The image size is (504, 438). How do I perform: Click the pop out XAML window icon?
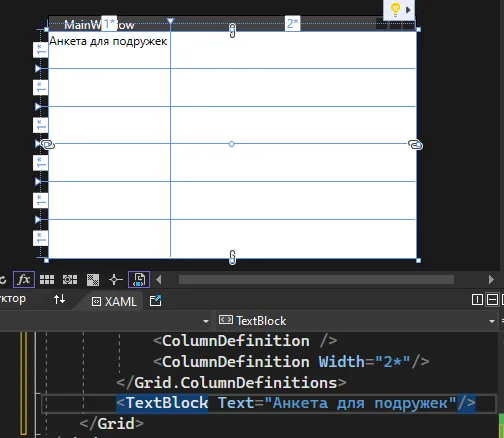coord(155,301)
